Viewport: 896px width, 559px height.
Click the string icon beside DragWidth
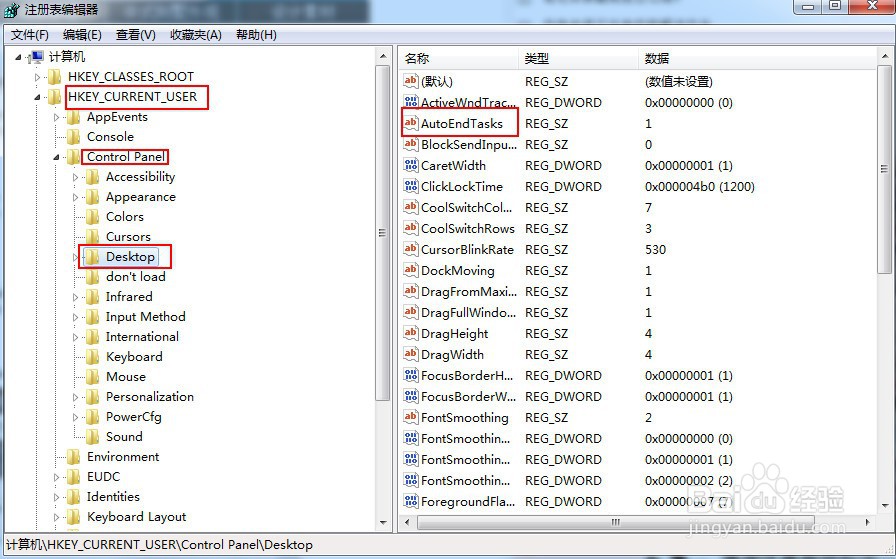coord(411,354)
